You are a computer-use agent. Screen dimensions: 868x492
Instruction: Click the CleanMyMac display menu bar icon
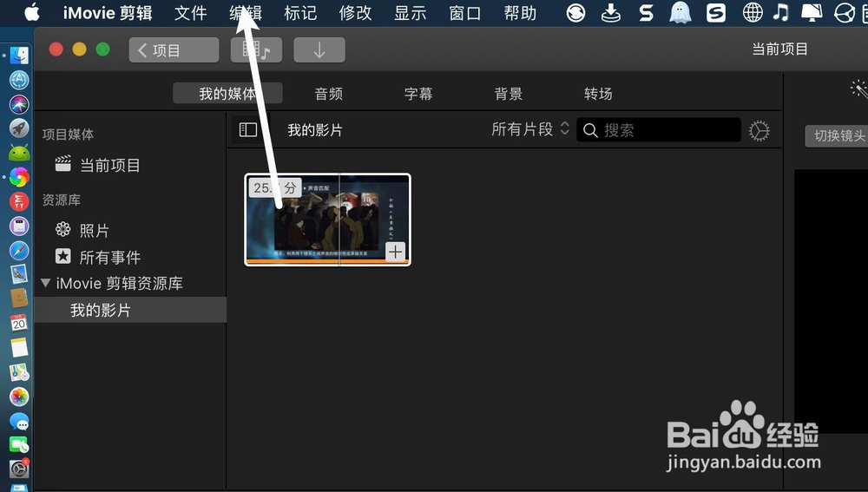812,12
